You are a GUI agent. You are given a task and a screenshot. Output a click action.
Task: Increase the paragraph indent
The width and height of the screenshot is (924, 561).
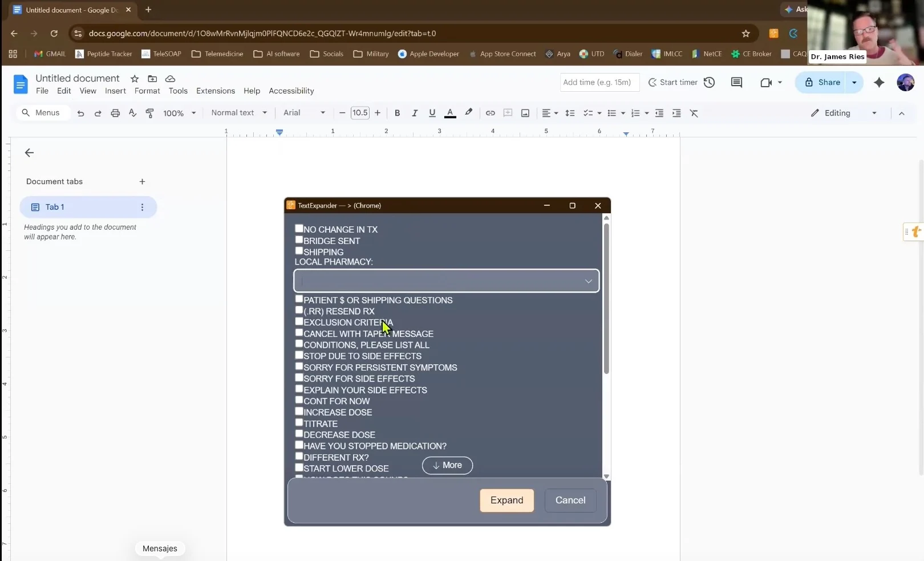pos(676,113)
